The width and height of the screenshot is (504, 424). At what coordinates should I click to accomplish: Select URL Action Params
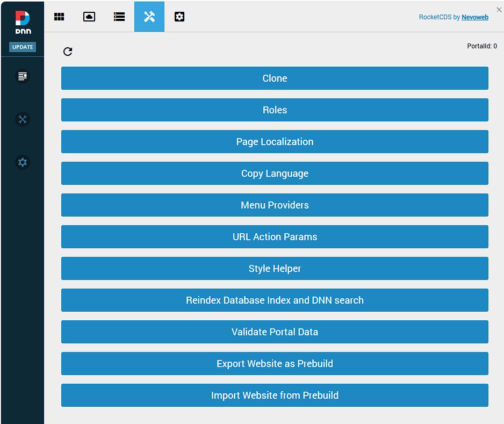pos(275,236)
